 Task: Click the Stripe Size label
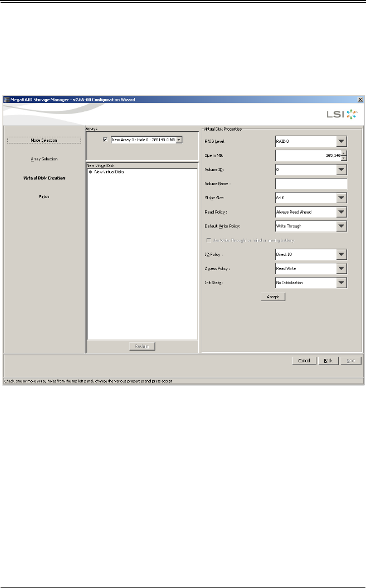215,198
